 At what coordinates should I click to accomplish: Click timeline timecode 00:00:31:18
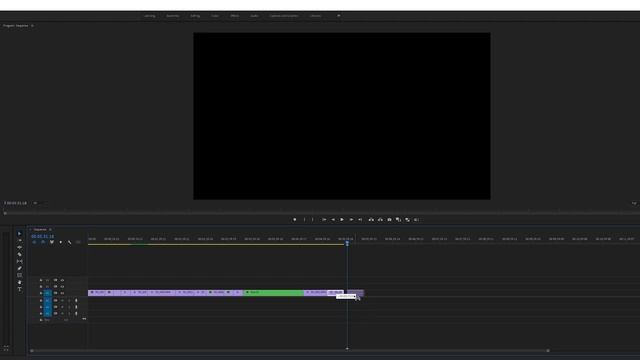tap(42, 236)
